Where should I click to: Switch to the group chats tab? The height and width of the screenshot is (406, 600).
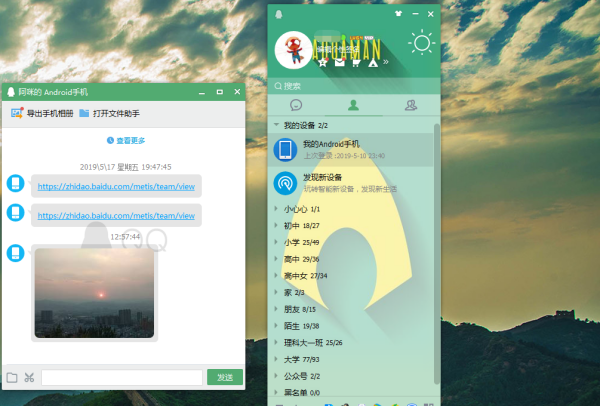click(411, 105)
